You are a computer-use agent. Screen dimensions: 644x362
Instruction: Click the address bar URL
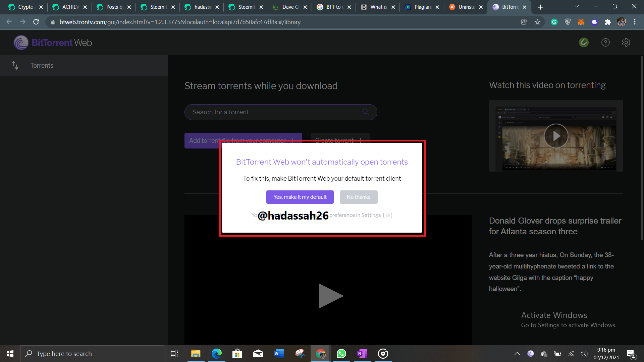pyautogui.click(x=180, y=22)
